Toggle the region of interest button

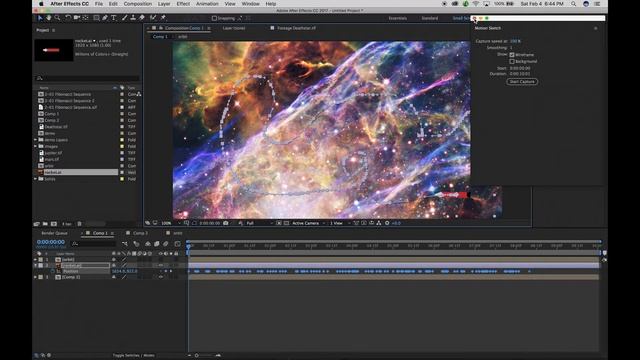[279, 223]
